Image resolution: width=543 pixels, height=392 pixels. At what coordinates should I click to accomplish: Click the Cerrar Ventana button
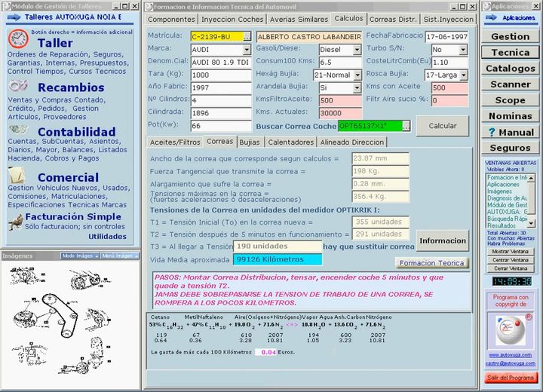pyautogui.click(x=510, y=268)
